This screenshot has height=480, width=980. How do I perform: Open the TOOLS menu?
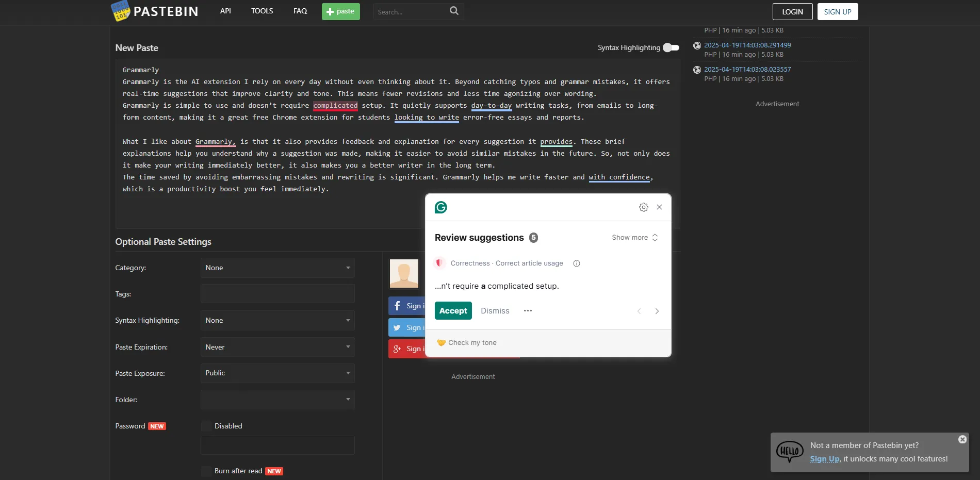click(262, 10)
